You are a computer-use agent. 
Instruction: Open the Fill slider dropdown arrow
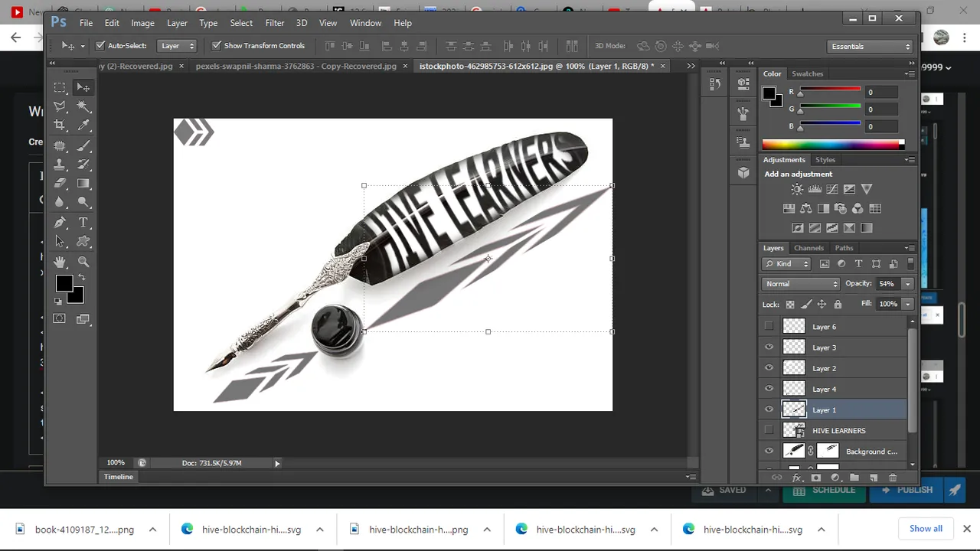pos(908,304)
